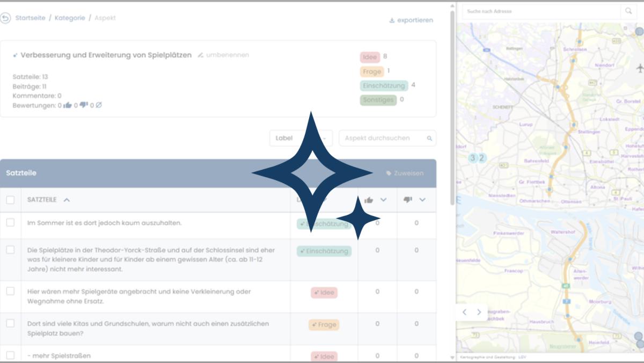Click the map panel collapse arrow
Viewport: 644px width, 363px height.
(465, 311)
